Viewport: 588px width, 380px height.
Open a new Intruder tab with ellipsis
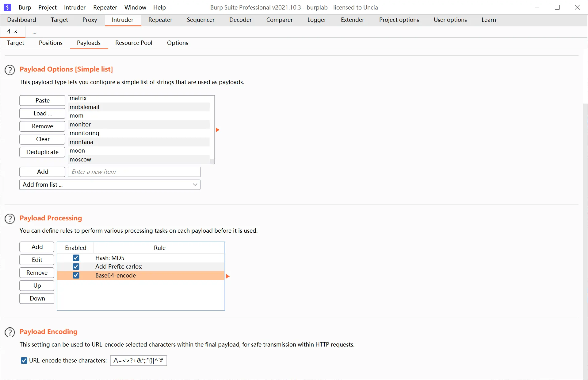pyautogui.click(x=34, y=32)
